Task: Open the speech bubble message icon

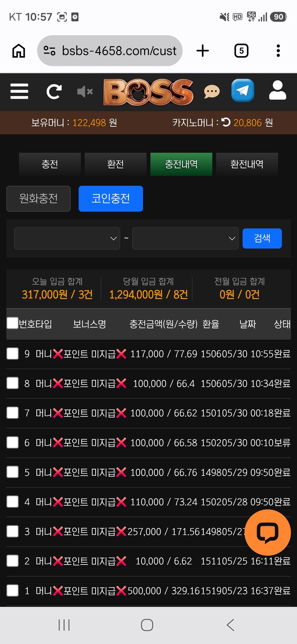Action: (212, 92)
